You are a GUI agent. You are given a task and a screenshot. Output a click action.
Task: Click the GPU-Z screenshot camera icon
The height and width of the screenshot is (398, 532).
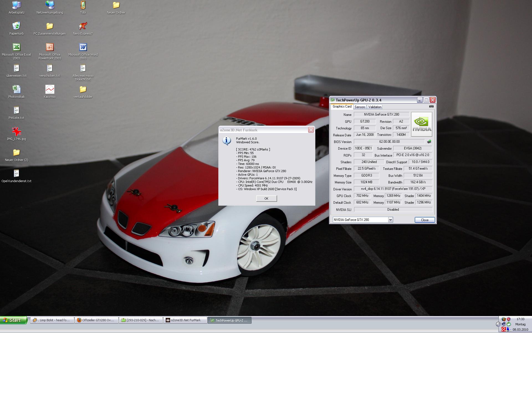431,106
